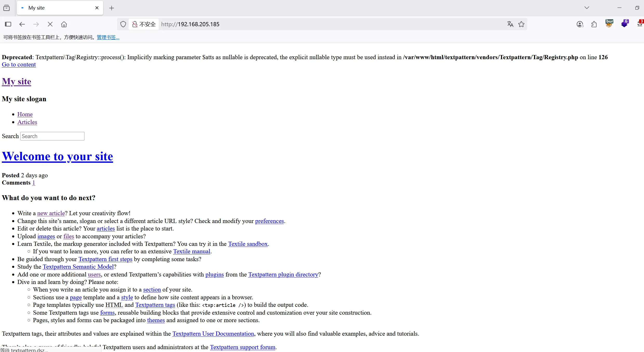Viewport: 644px width, 352px height.
Task: Open the recent browsing tab overview
Action: click(6, 8)
